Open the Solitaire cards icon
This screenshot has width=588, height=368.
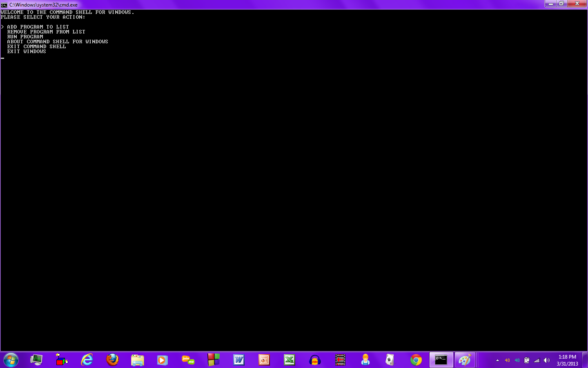click(390, 360)
